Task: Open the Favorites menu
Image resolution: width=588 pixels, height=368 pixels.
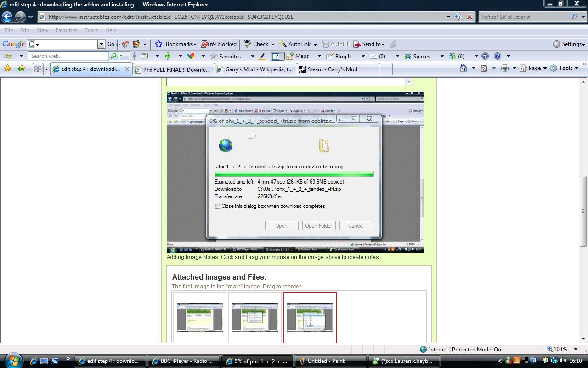Action: [x=66, y=30]
